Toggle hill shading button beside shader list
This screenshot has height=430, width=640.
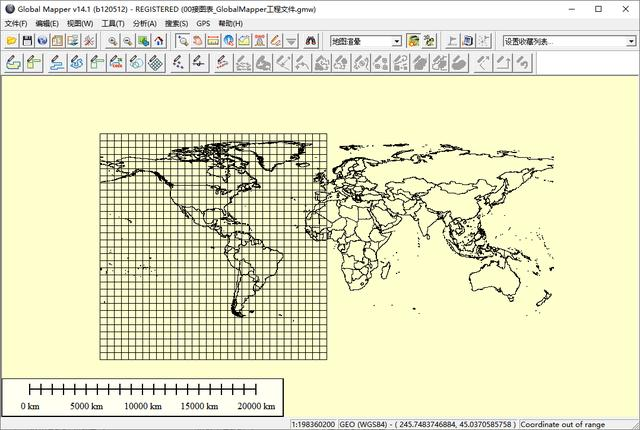point(413,41)
